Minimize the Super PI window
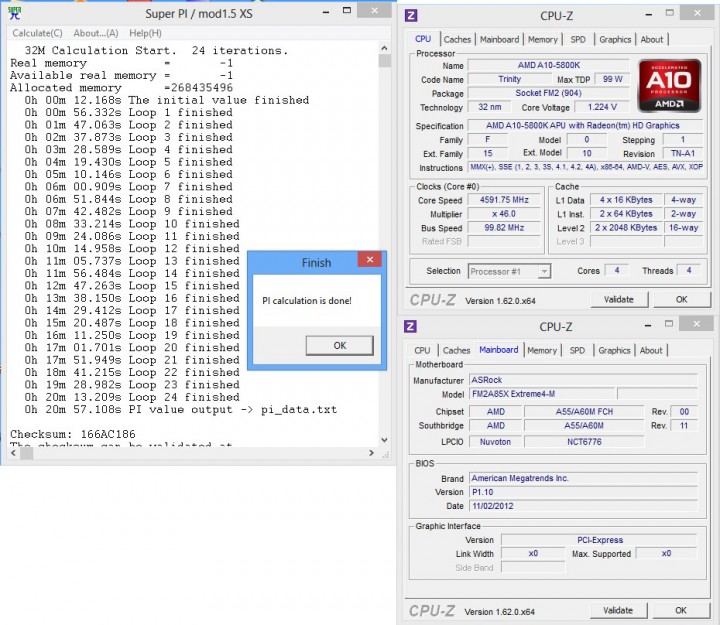 click(326, 12)
